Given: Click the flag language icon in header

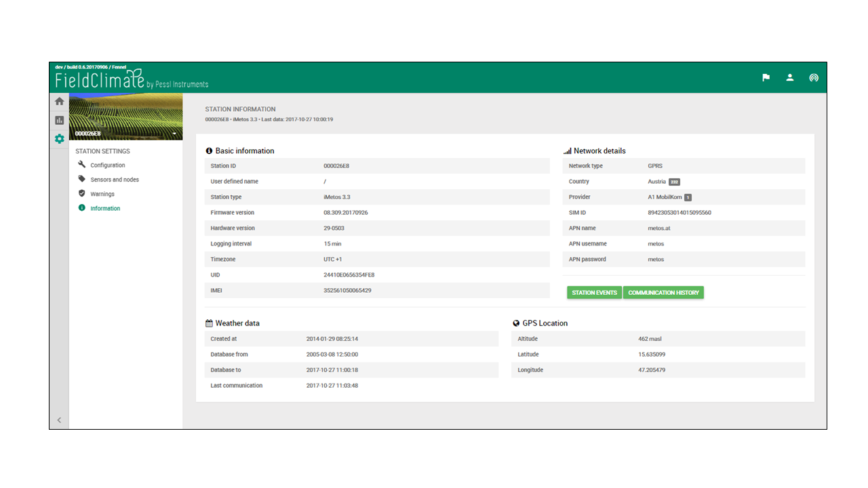Looking at the screenshot, I should pyautogui.click(x=766, y=77).
